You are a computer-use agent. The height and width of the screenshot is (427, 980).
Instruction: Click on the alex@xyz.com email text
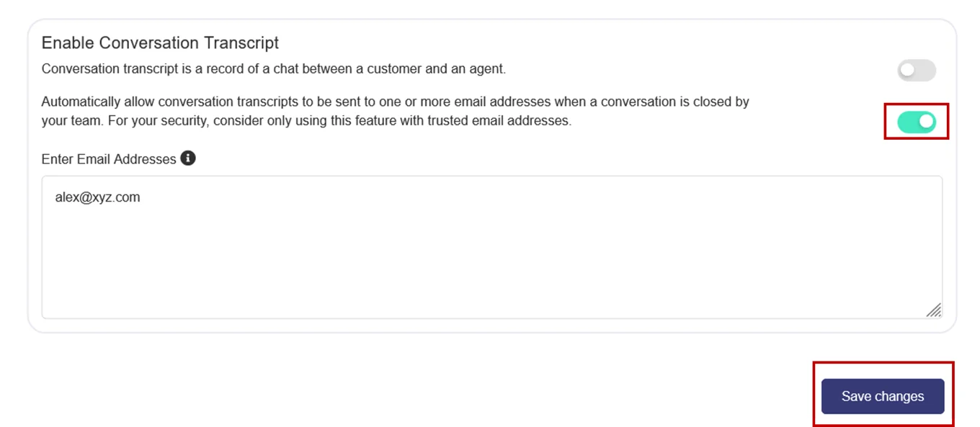[x=97, y=197]
